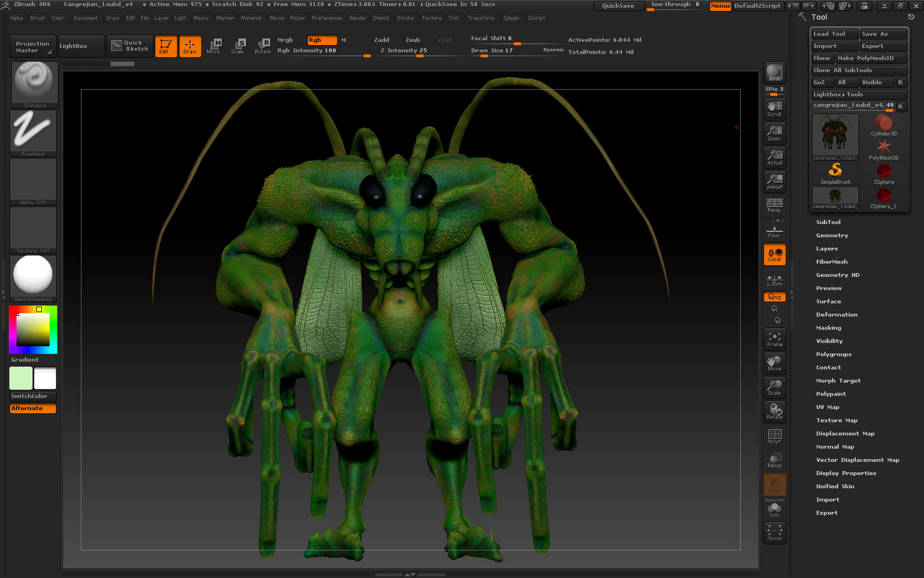The height and width of the screenshot is (578, 924).
Task: Enable the Transp icon for transparency
Action: 774,459
